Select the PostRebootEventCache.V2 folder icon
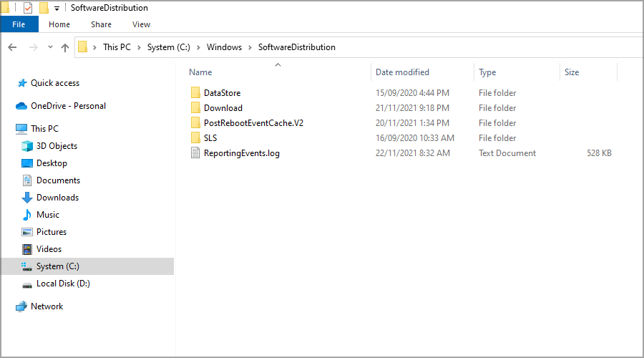Screen dimensions: 644x358 [x=195, y=122]
